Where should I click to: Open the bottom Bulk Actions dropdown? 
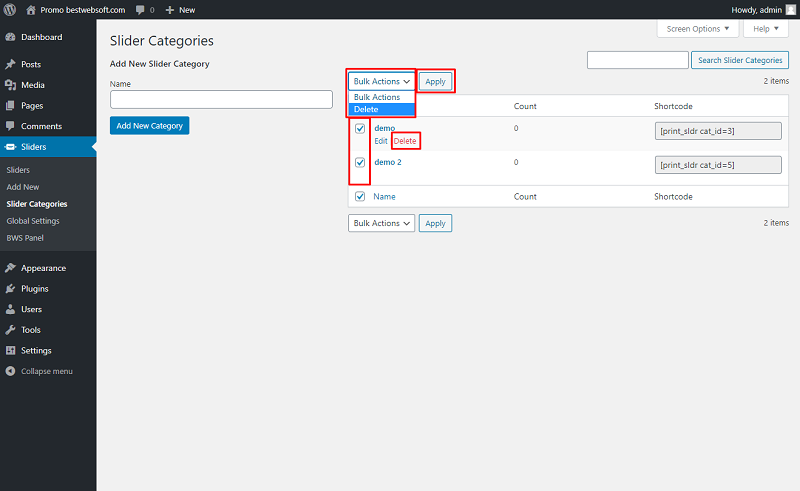[382, 223]
